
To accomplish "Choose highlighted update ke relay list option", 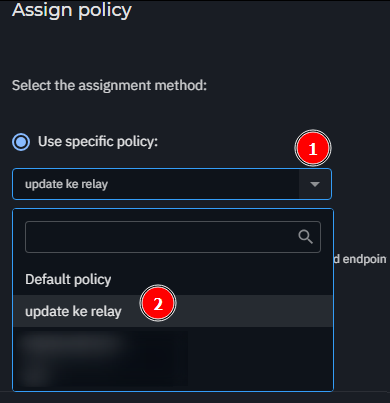I will [x=173, y=311].
